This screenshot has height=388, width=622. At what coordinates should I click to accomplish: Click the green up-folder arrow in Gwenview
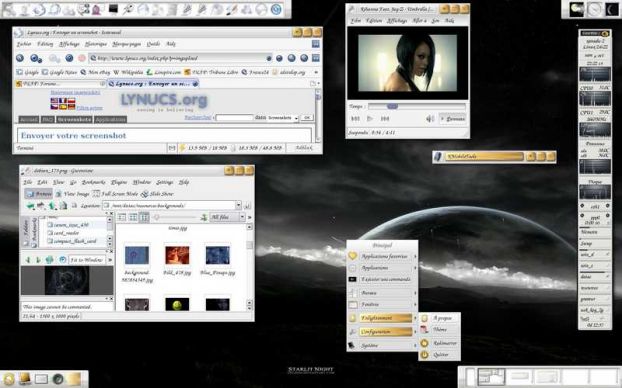pyautogui.click(x=52, y=206)
